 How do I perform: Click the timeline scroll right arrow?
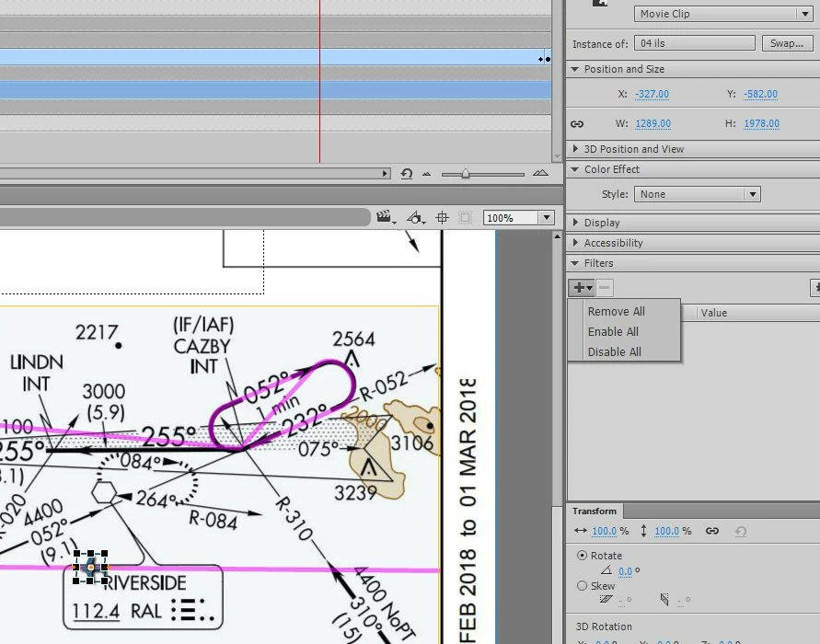pos(386,174)
